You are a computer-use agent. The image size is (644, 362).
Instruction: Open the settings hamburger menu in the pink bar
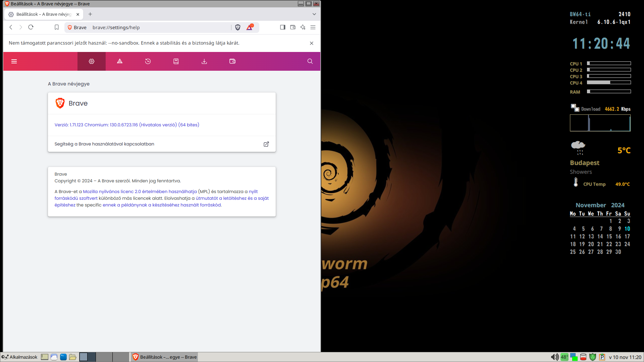(14, 61)
